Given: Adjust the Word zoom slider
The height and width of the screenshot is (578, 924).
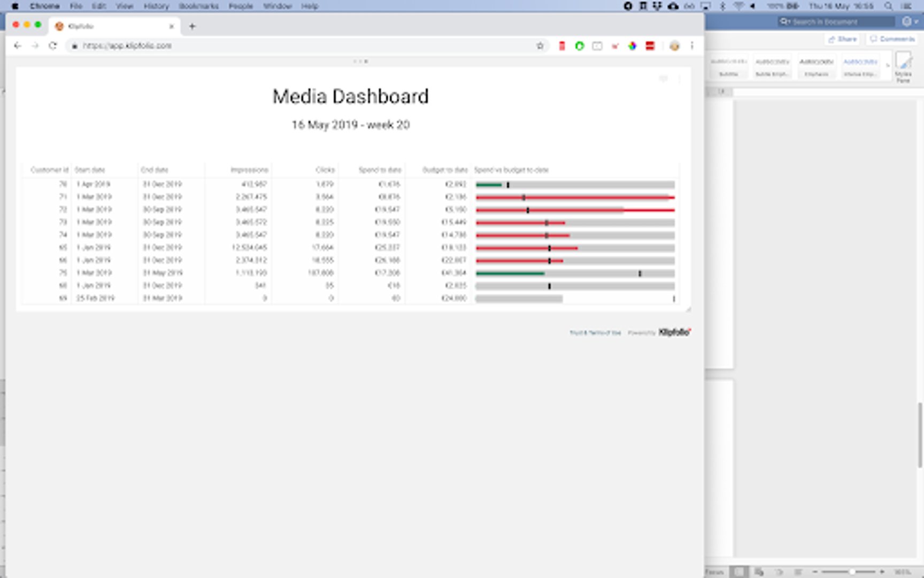Looking at the screenshot, I should tap(851, 572).
